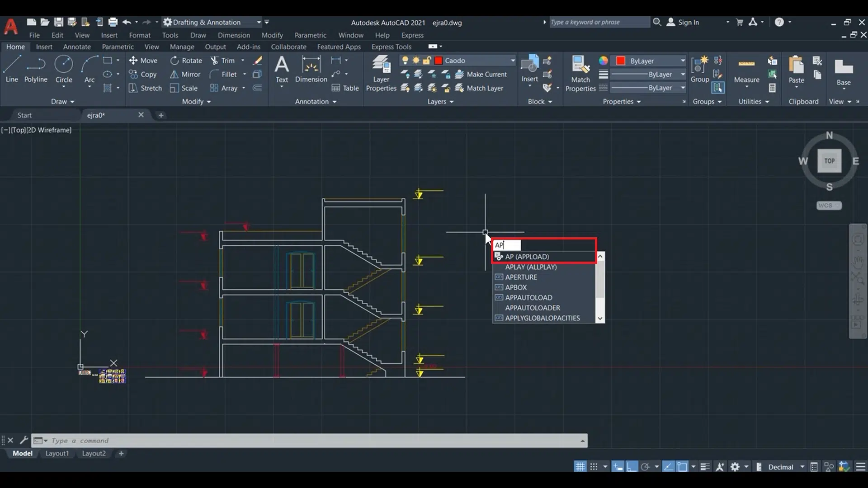The image size is (868, 488).
Task: Open the Dimension menu
Action: tap(233, 35)
